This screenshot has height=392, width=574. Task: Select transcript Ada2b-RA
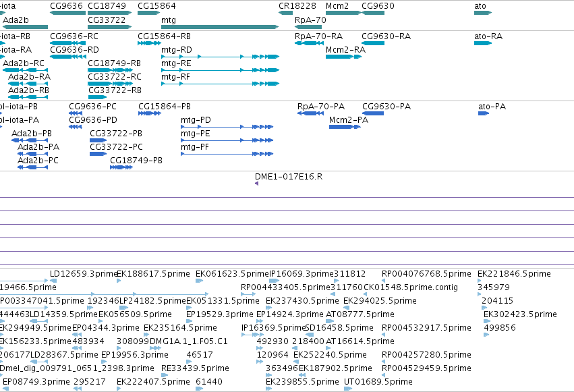pyautogui.click(x=28, y=84)
